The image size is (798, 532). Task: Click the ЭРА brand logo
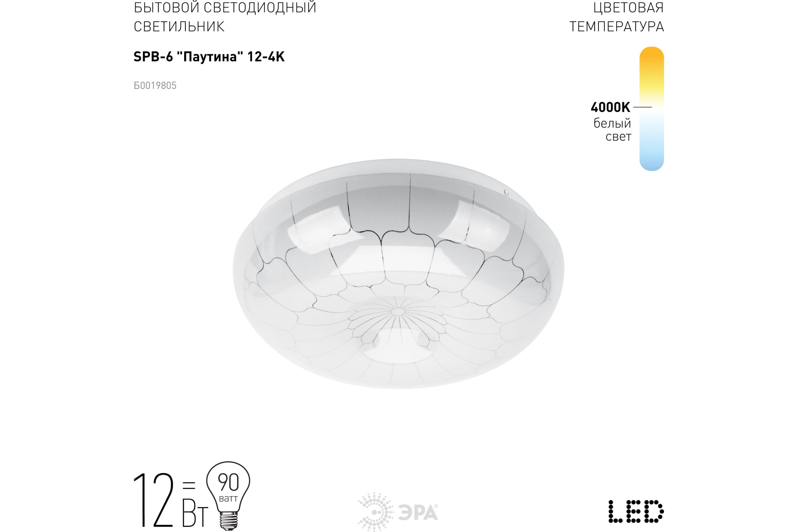398,512
